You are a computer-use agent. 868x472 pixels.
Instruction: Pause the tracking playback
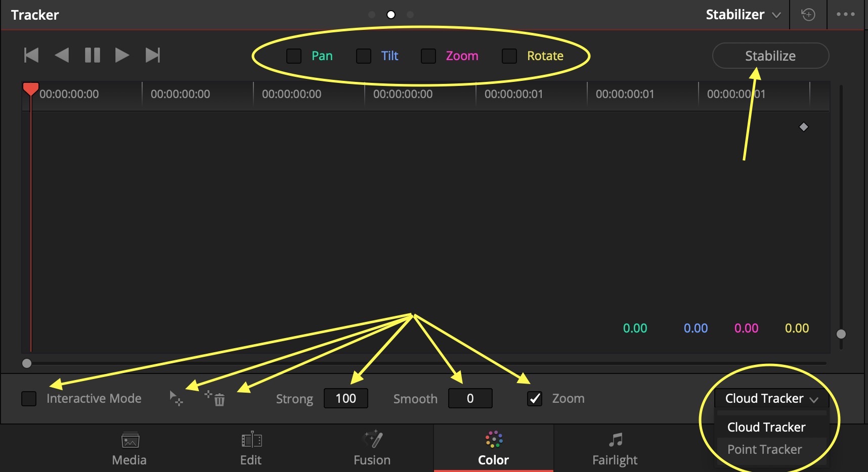(x=93, y=56)
